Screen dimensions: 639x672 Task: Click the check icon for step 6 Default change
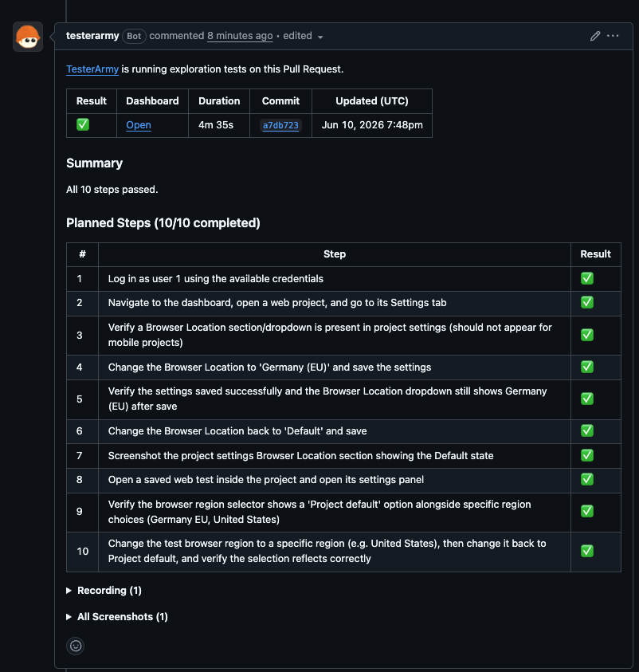586,430
